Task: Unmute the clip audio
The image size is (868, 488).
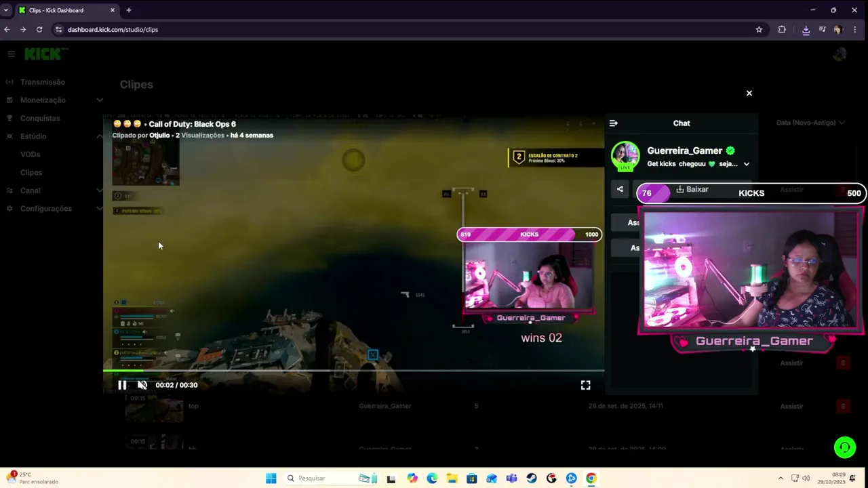Action: [142, 385]
